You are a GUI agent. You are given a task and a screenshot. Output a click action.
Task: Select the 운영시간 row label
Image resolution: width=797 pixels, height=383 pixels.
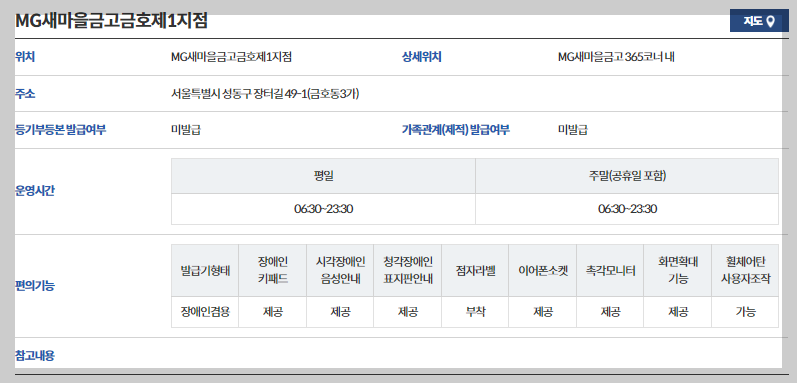[35, 191]
